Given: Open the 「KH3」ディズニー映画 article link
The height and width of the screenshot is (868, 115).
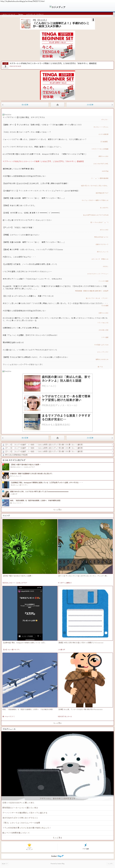Looking at the screenshot, I should (x=27, y=132).
